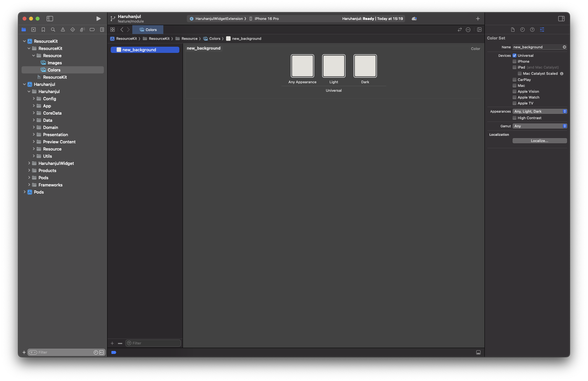Image resolution: width=588 pixels, height=381 pixels.
Task: Open the bookmark navigator icon
Action: tap(43, 30)
